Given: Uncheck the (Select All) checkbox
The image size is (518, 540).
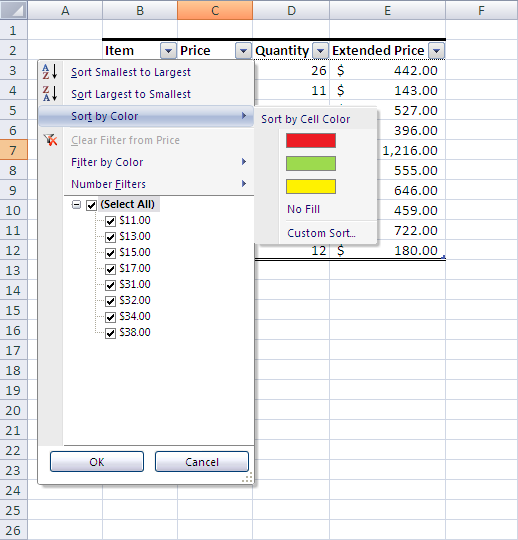Looking at the screenshot, I should [91, 205].
